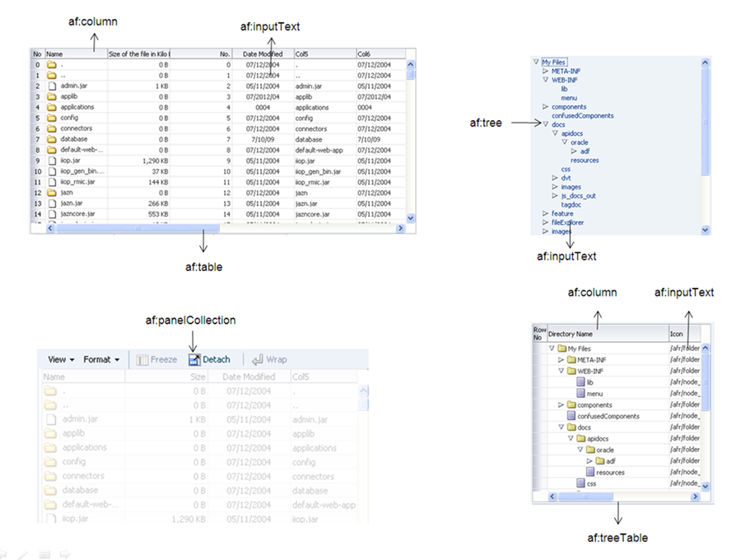
Task: Click css node icon in treeTable
Action: [580, 483]
